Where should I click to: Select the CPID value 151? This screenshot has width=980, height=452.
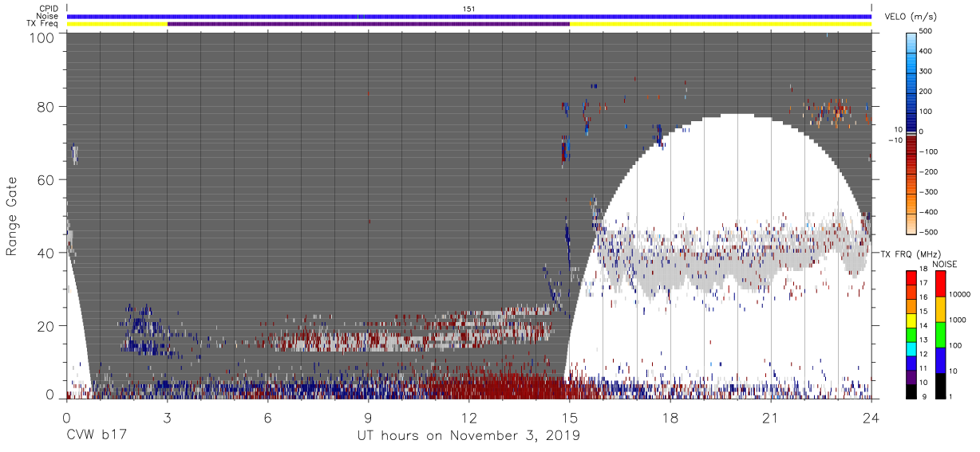tap(469, 8)
